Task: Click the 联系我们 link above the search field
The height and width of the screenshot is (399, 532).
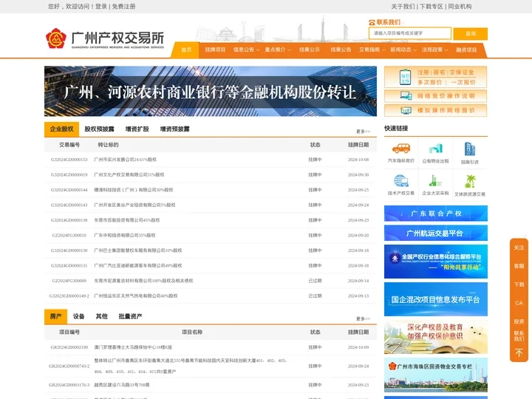Action: point(388,22)
